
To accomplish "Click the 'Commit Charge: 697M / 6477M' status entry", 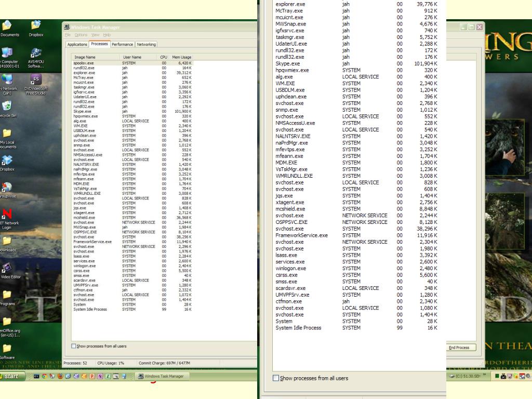I will (x=164, y=363).
